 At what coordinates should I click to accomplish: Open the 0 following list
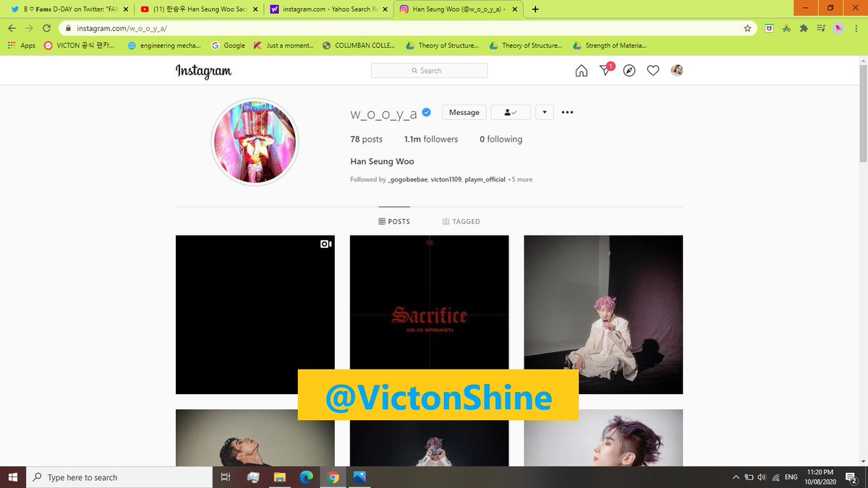click(501, 139)
